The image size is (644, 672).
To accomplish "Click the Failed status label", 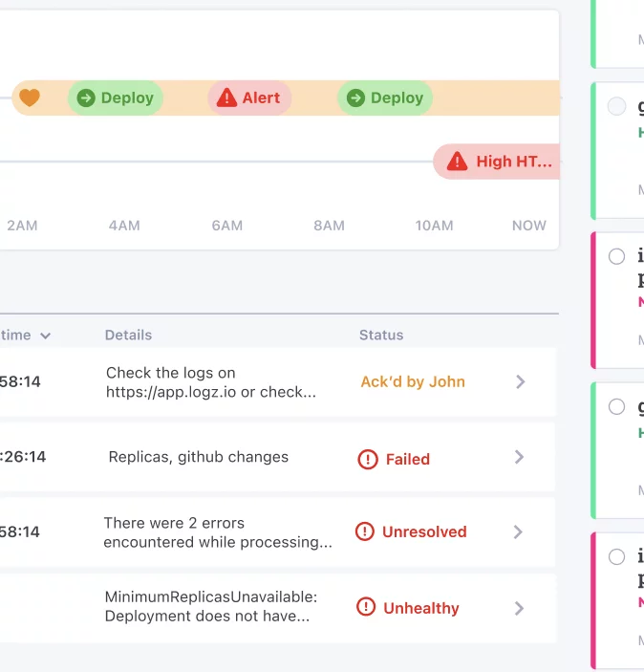I will pyautogui.click(x=407, y=460).
